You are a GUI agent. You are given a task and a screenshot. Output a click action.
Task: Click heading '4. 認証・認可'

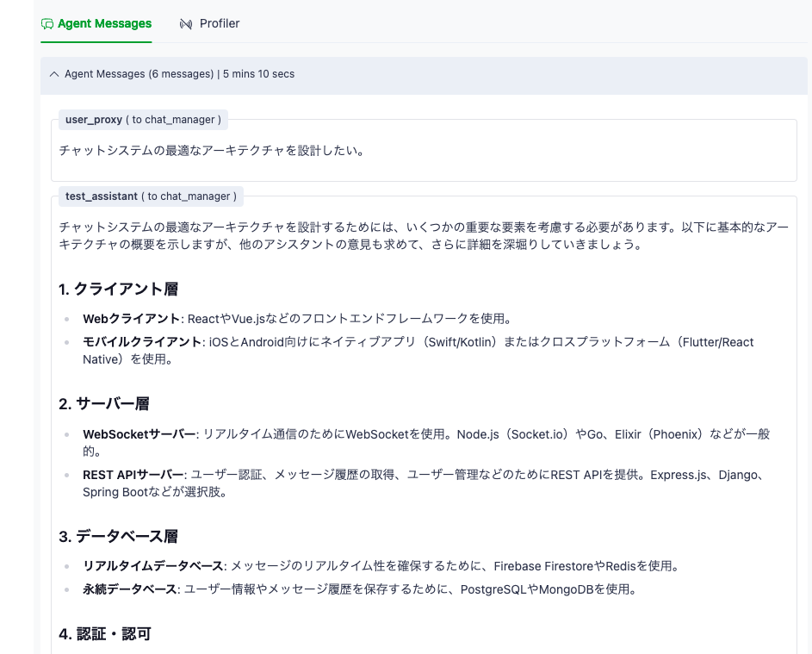105,634
